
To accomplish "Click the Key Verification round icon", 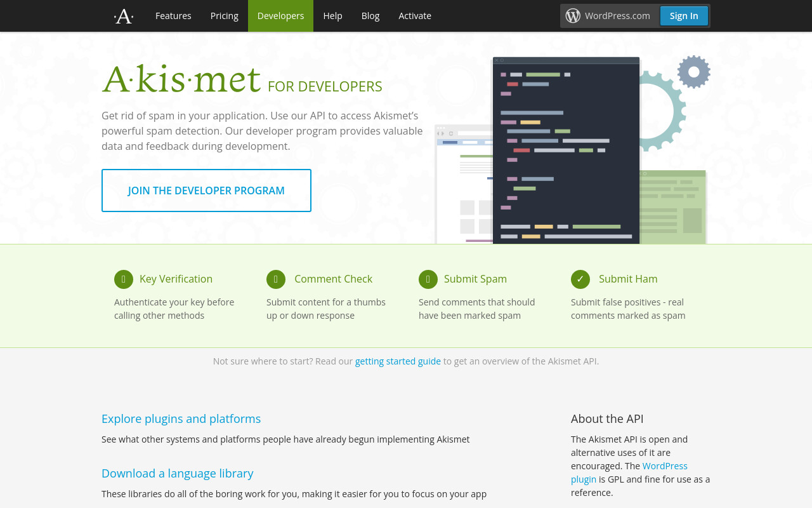I will tap(124, 279).
